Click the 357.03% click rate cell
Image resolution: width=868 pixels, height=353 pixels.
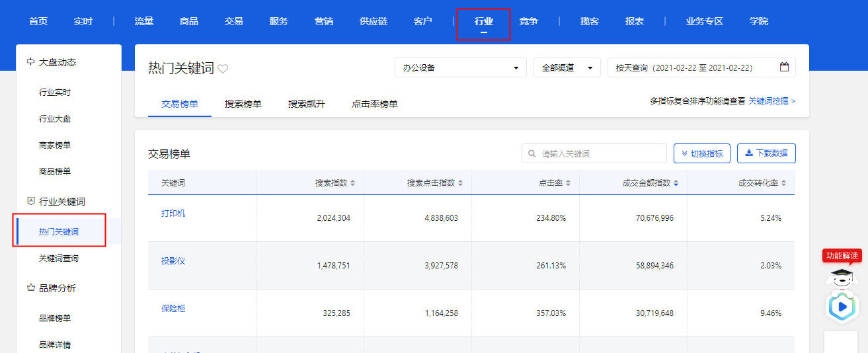551,313
